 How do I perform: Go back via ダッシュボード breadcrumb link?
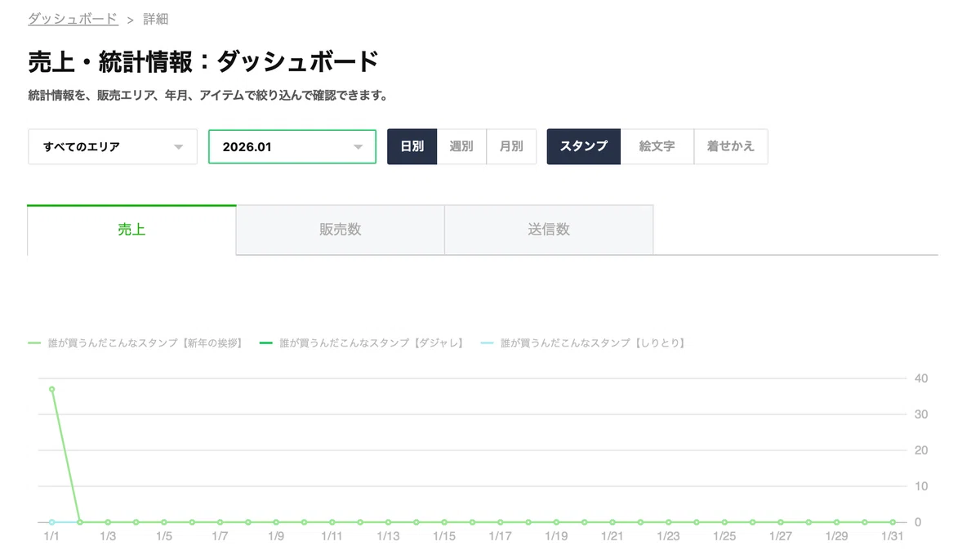click(73, 18)
